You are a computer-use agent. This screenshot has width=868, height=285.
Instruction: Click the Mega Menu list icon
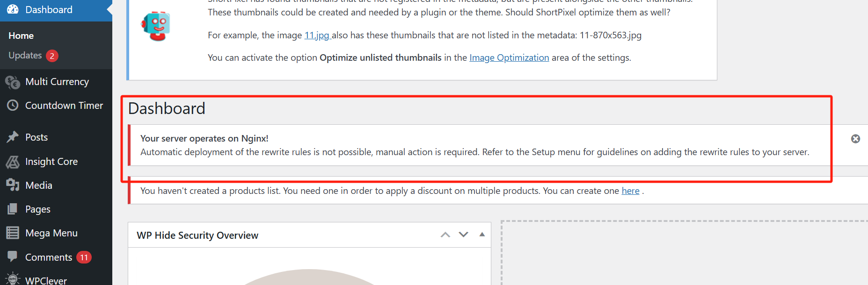pyautogui.click(x=13, y=233)
